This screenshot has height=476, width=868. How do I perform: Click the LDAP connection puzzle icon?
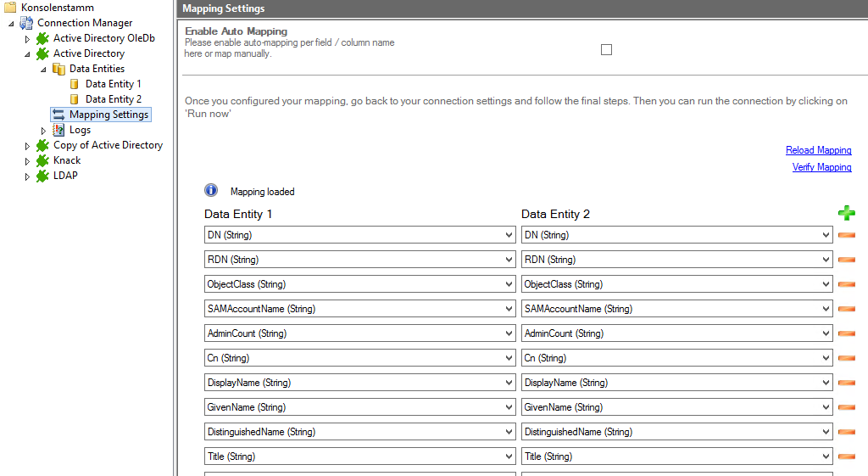pos(42,176)
